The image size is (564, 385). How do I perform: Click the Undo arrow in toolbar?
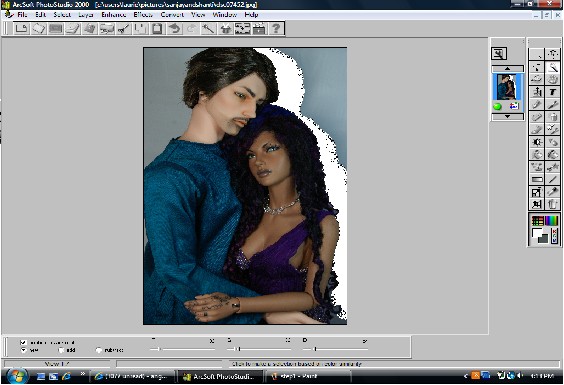pyautogui.click(x=174, y=29)
